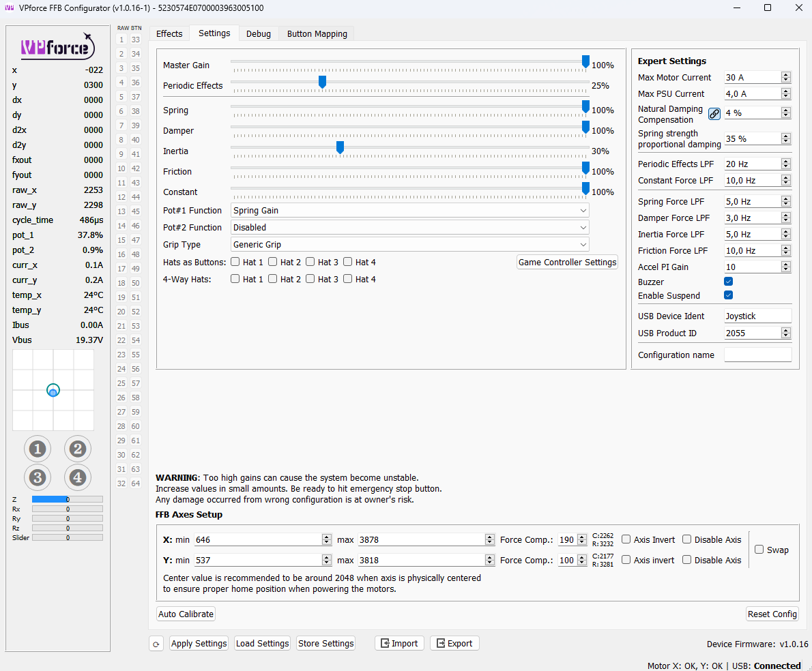812x671 pixels.
Task: Click the Configuration name input field
Action: tap(757, 355)
